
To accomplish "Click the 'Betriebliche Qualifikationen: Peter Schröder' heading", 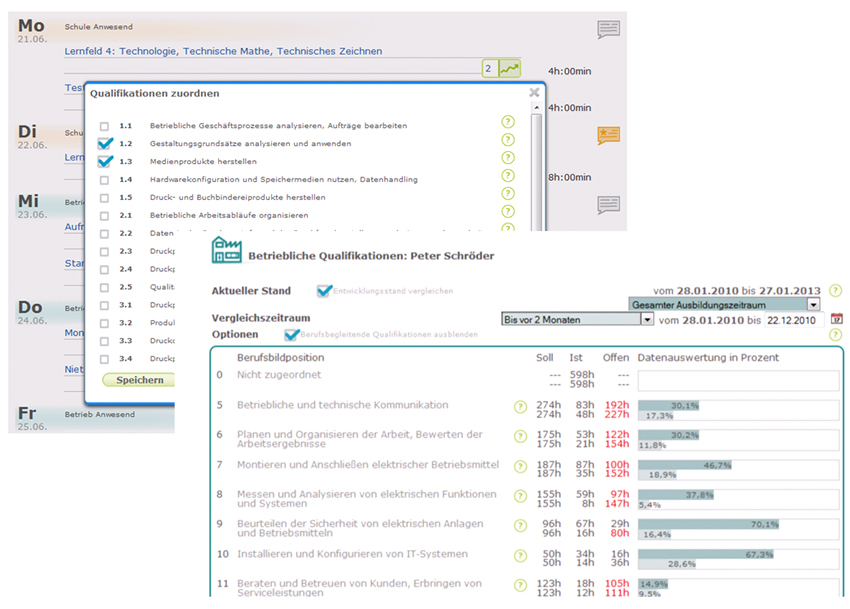I will pos(371,256).
